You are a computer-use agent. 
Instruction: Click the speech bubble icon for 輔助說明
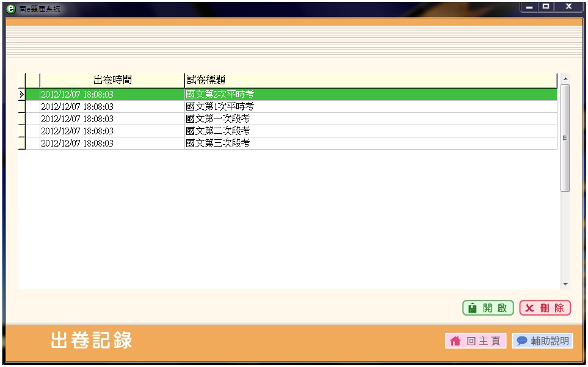tap(522, 341)
